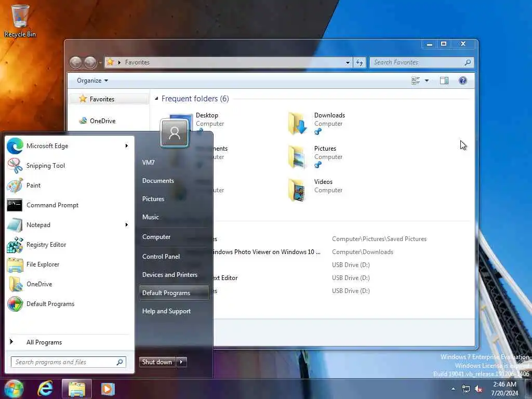Show hidden tray icons arrow

pos(453,389)
